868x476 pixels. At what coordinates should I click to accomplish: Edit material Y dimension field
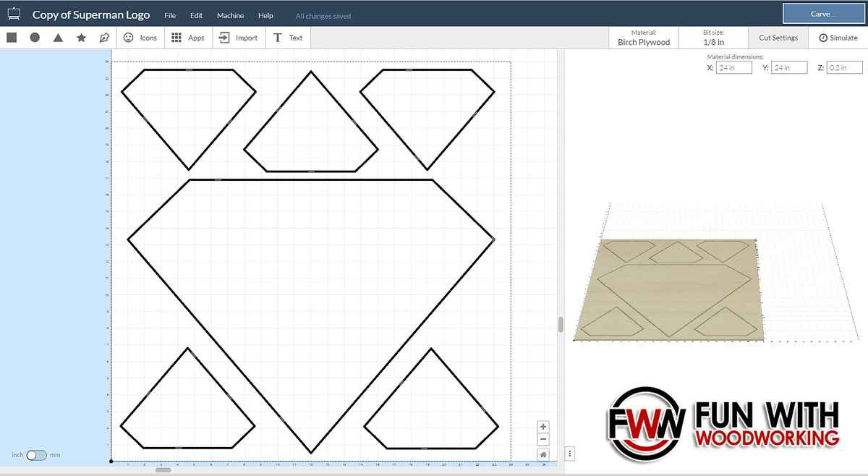coord(790,67)
